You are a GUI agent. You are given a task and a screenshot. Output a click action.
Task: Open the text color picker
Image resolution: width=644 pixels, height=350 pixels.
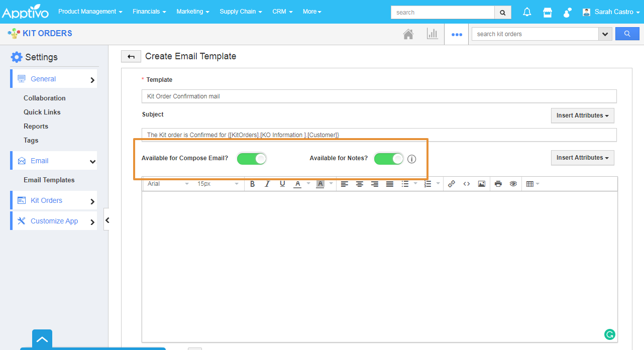pos(297,184)
